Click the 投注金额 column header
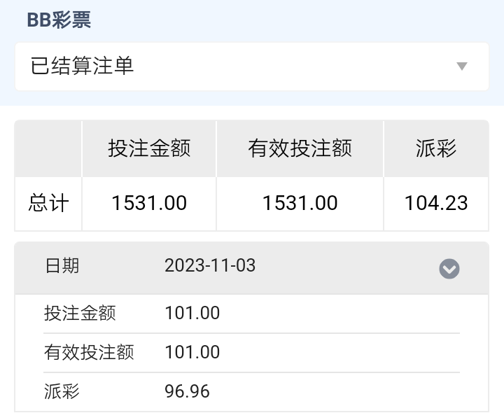 click(149, 148)
